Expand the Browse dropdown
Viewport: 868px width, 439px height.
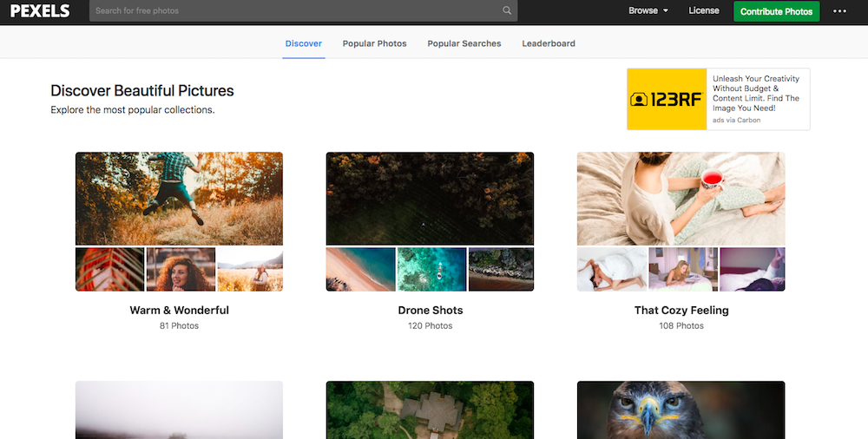coord(648,10)
